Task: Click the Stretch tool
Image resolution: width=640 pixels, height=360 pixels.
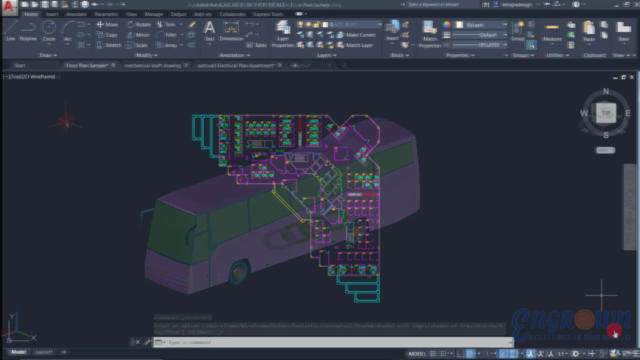Action: (x=109, y=45)
